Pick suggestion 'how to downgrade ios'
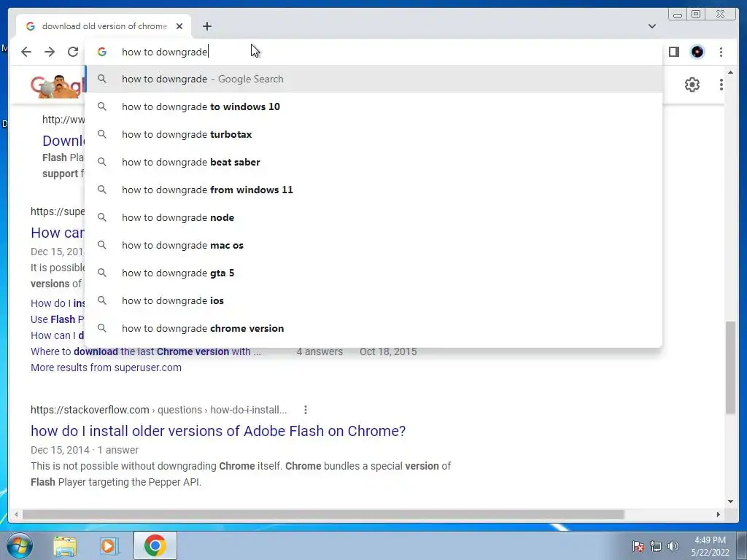This screenshot has width=747, height=560. (373, 300)
